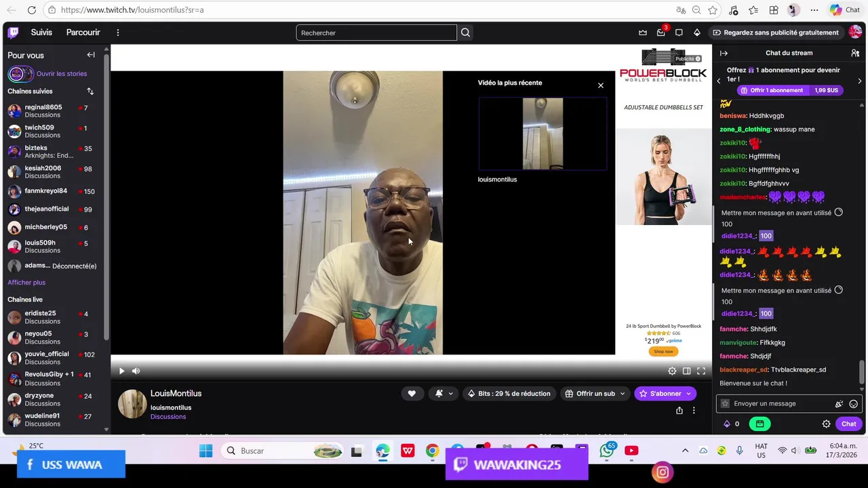Open Google Chrome from taskbar
The height and width of the screenshot is (488, 868).
[x=432, y=451]
